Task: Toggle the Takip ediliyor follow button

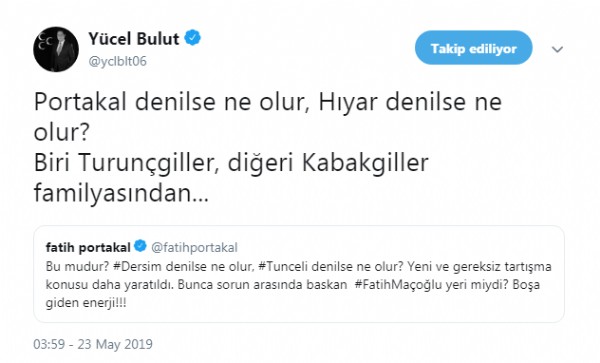Action: [x=473, y=48]
